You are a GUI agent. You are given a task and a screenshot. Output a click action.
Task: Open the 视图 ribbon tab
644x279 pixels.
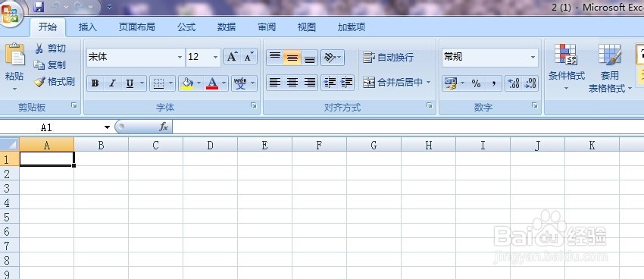(307, 27)
